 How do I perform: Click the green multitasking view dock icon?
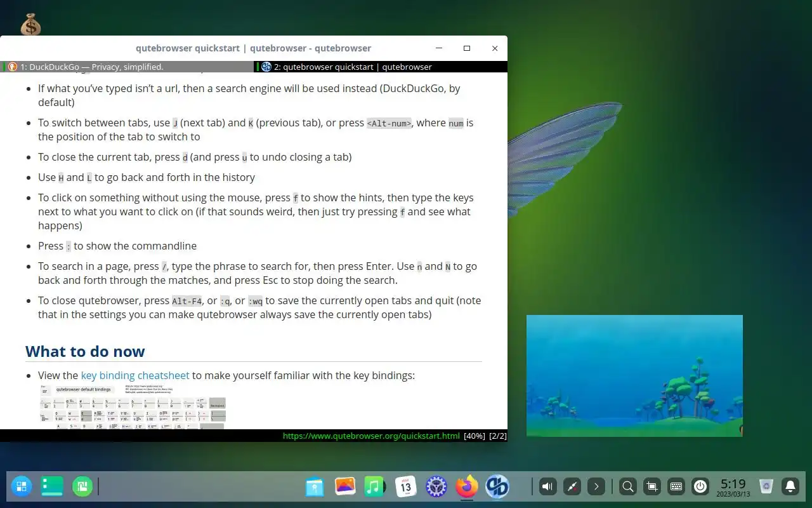click(x=52, y=487)
